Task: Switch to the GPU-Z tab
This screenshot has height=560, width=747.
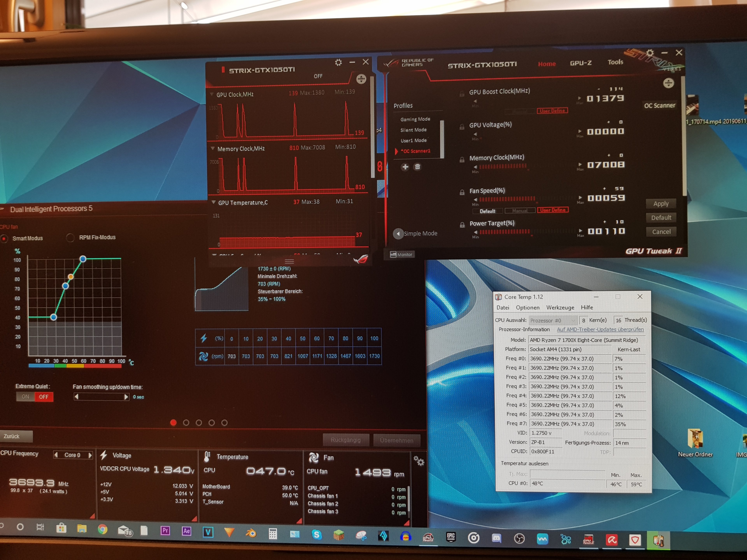Action: point(580,63)
